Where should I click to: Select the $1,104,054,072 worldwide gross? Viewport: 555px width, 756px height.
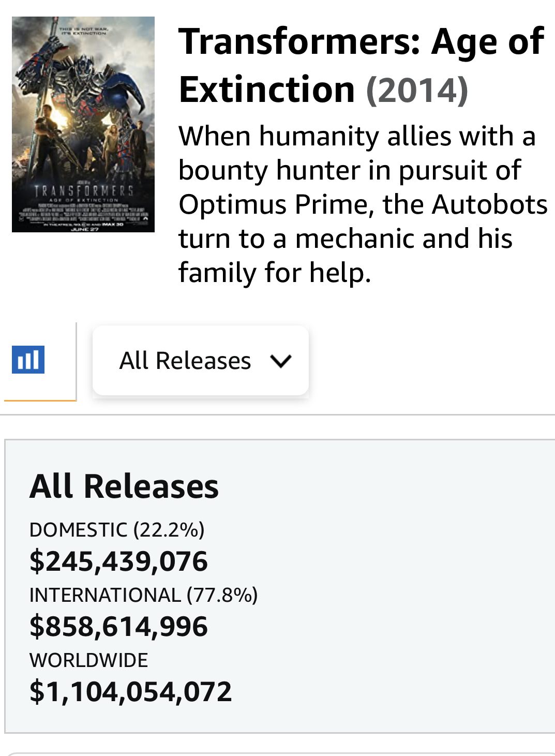(x=130, y=692)
